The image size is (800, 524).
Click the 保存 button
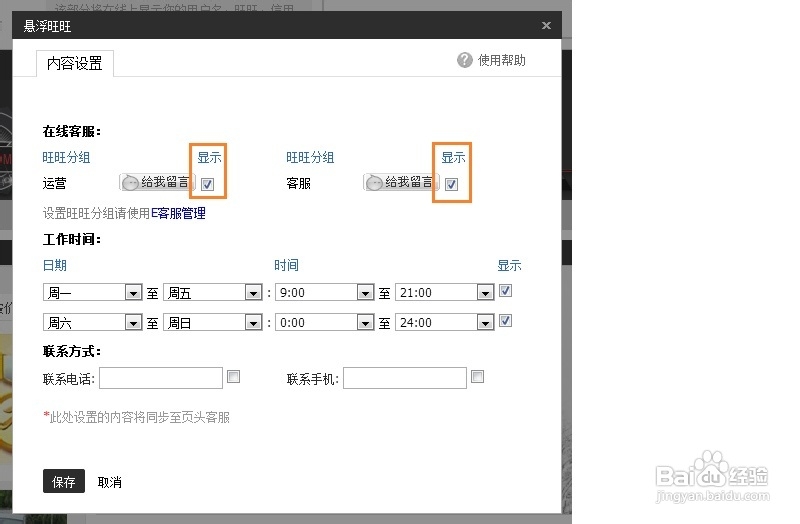(64, 481)
